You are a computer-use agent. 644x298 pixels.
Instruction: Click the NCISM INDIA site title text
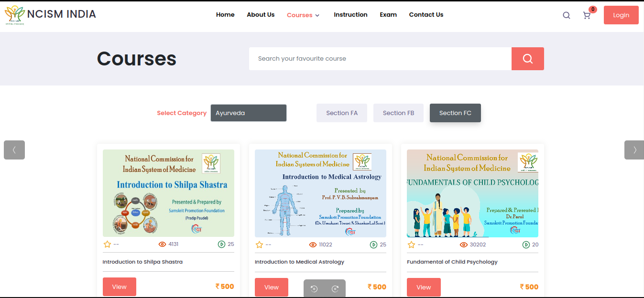[x=62, y=14]
